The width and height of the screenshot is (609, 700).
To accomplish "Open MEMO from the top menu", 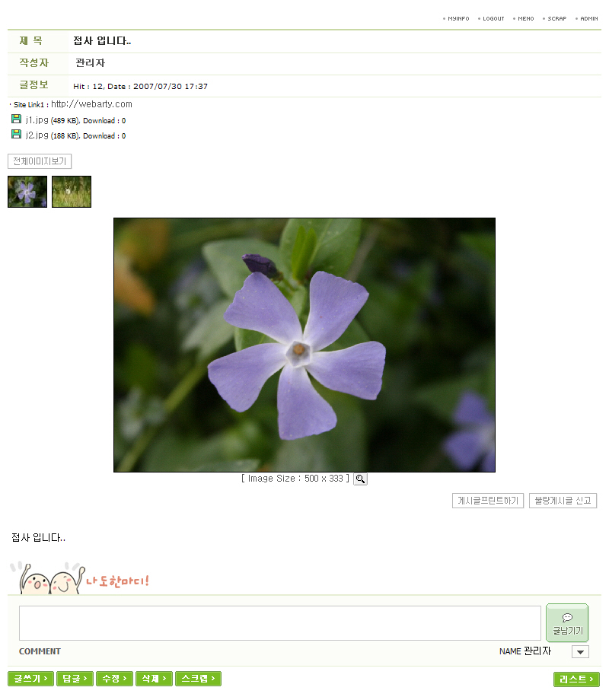I will pyautogui.click(x=525, y=19).
